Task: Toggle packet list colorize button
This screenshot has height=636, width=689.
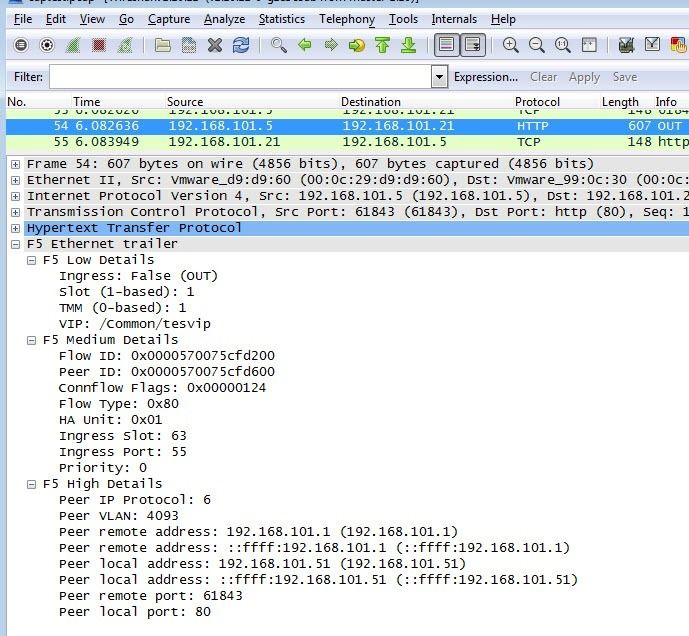Action: click(x=446, y=45)
